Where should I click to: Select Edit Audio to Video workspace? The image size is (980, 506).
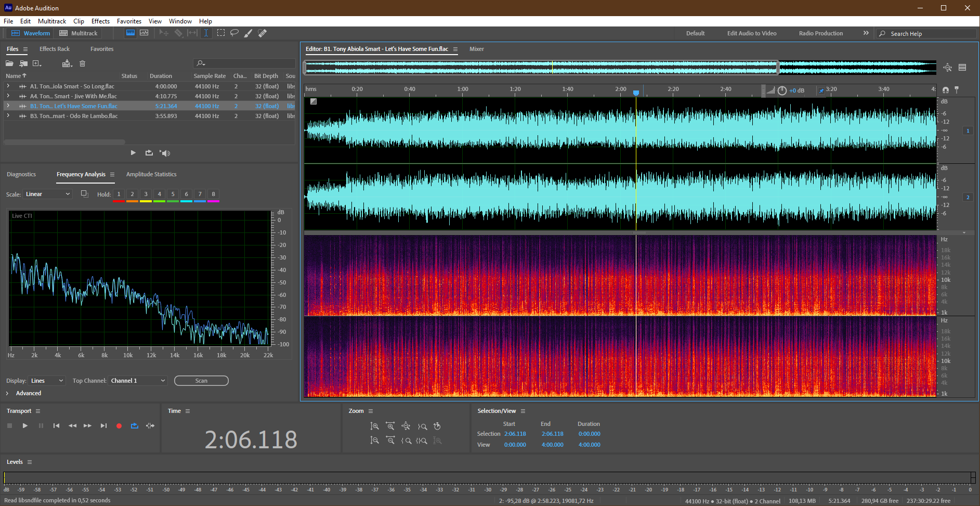click(752, 33)
